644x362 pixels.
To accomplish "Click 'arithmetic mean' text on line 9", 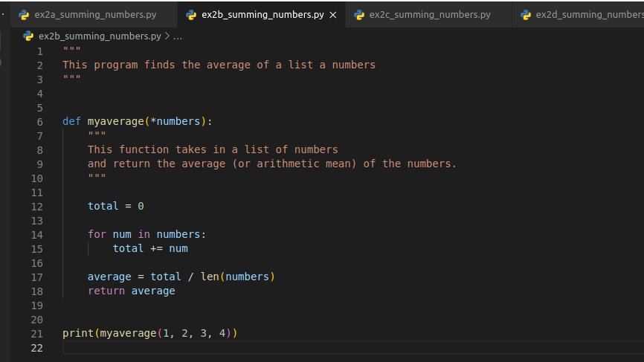I will point(306,164).
